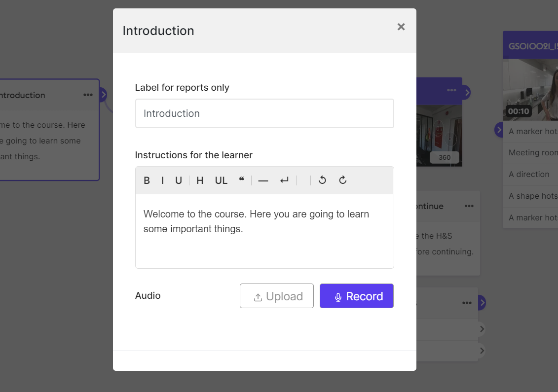Open the 360 scene thumbnail behind the dialog
This screenshot has width=558, height=392.
pyautogui.click(x=439, y=136)
